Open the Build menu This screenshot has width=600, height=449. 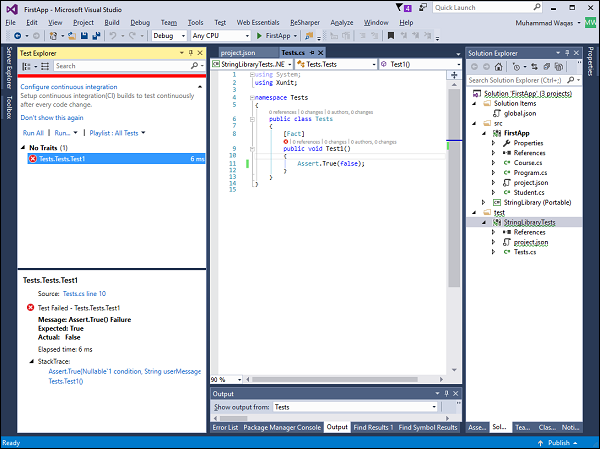pyautogui.click(x=111, y=21)
